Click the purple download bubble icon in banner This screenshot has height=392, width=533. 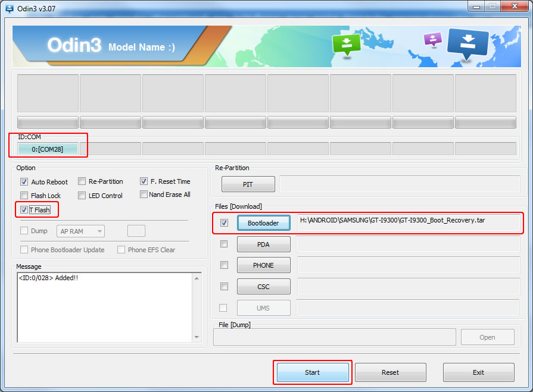433,39
